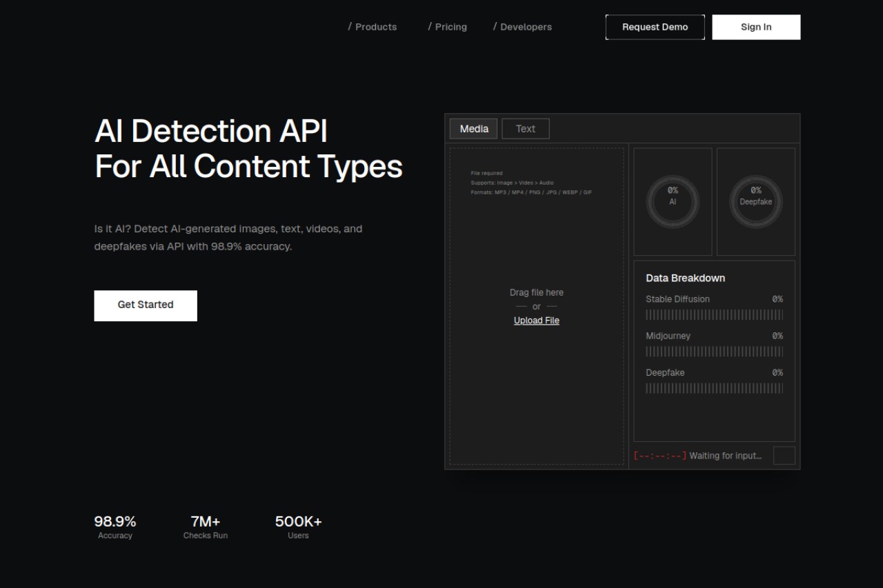The width and height of the screenshot is (883, 588).
Task: Click the empty square box beside status
Action: point(784,456)
